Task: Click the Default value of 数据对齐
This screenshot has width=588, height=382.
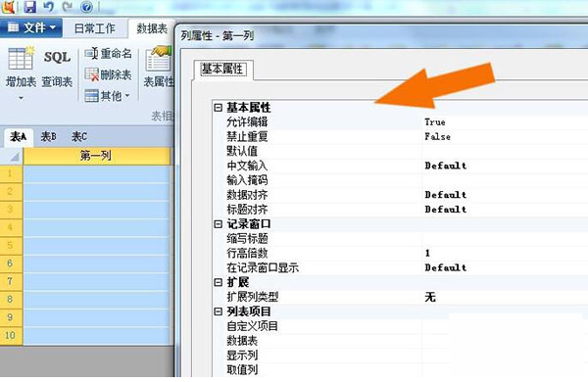Action: (x=446, y=195)
